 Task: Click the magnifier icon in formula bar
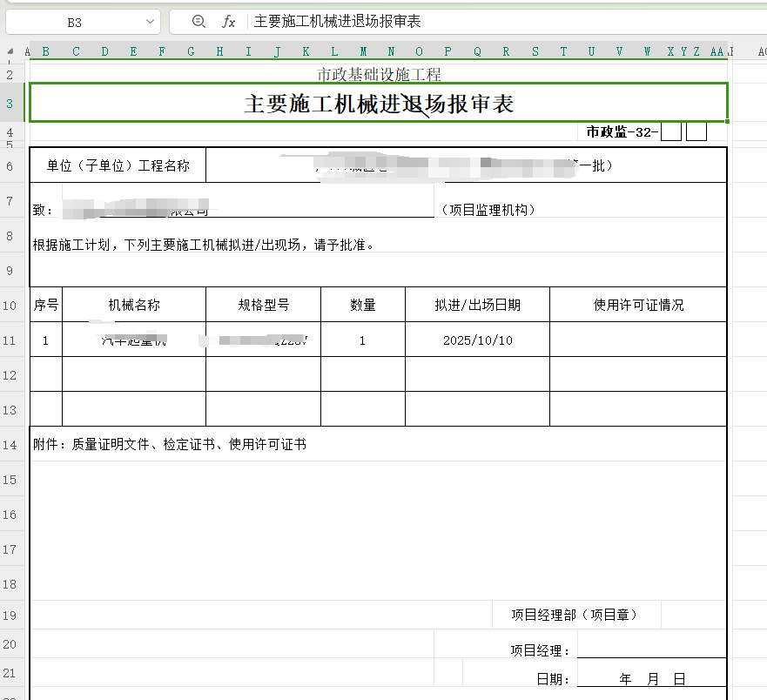pyautogui.click(x=198, y=22)
